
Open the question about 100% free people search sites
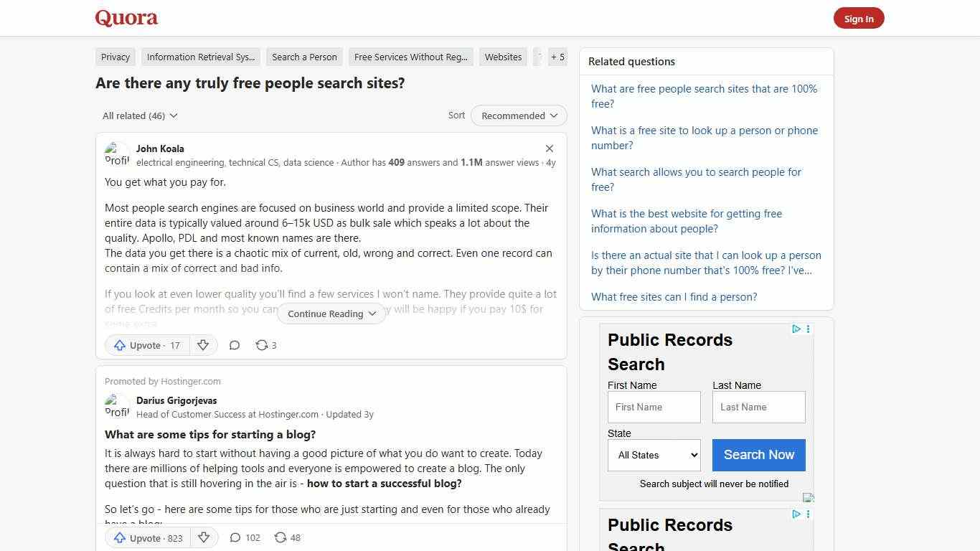pos(704,96)
